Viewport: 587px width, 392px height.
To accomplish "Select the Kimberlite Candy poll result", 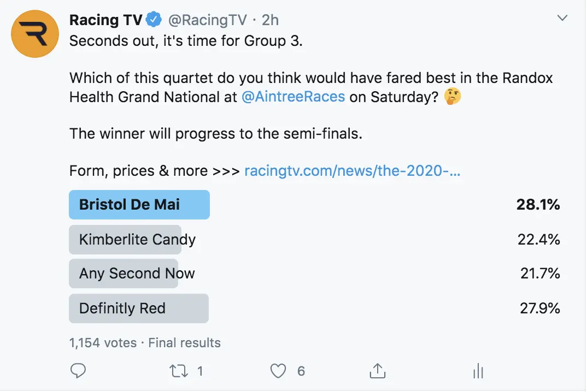I will 137,240.
